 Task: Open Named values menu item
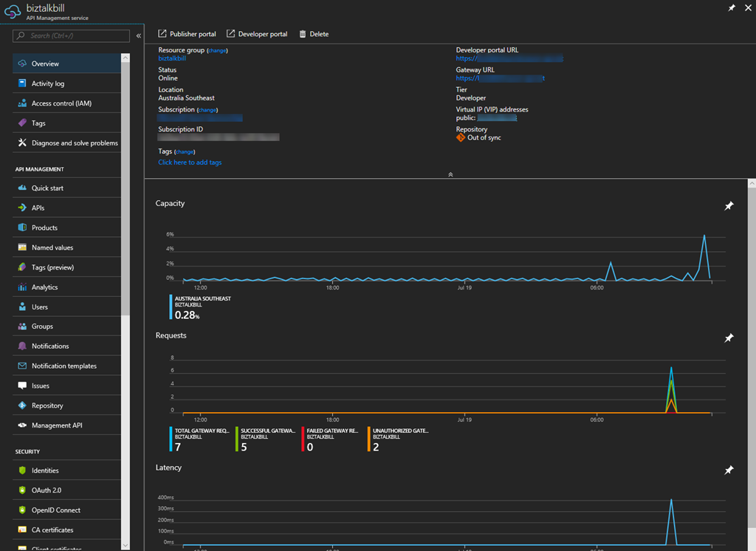[66, 247]
